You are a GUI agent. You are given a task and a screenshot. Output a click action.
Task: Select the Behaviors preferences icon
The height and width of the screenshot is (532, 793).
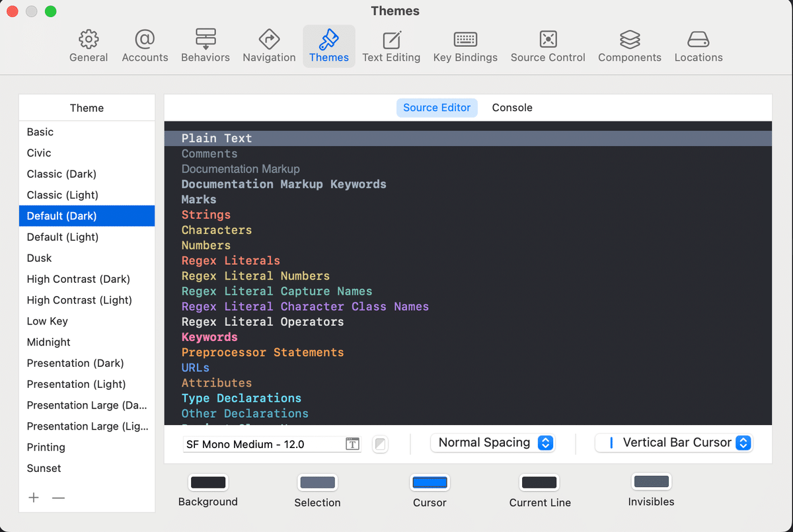[205, 45]
